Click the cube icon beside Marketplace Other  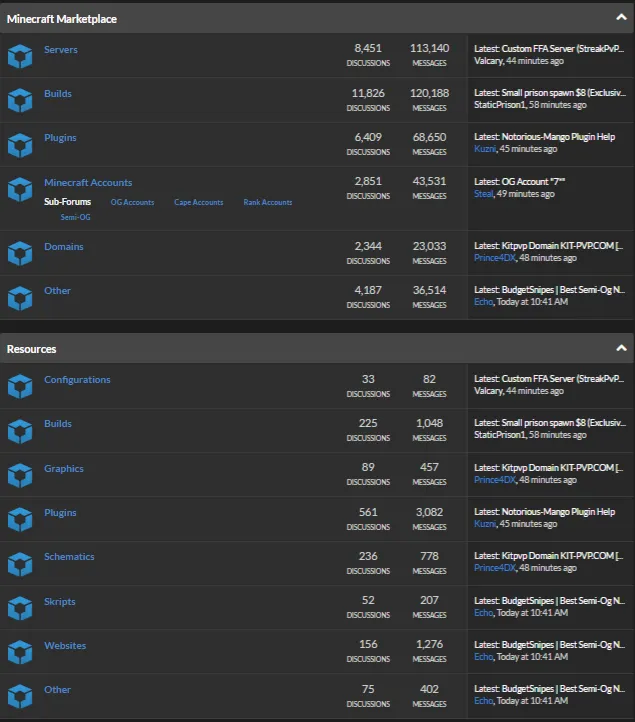(x=20, y=298)
